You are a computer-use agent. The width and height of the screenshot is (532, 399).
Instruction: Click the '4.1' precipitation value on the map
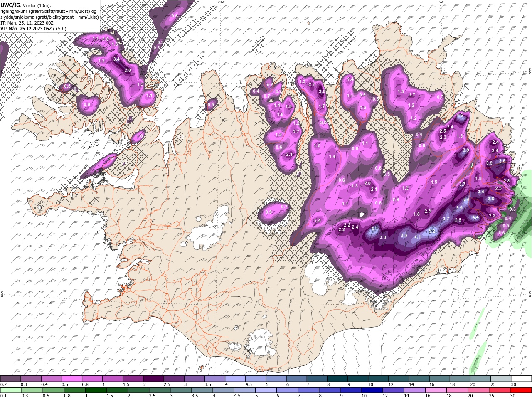tap(418, 237)
